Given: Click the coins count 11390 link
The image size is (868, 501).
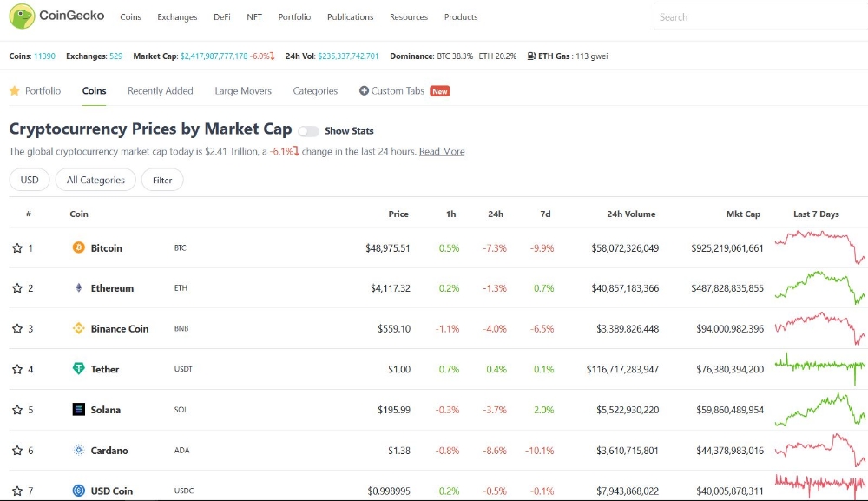Looking at the screenshot, I should tap(44, 56).
